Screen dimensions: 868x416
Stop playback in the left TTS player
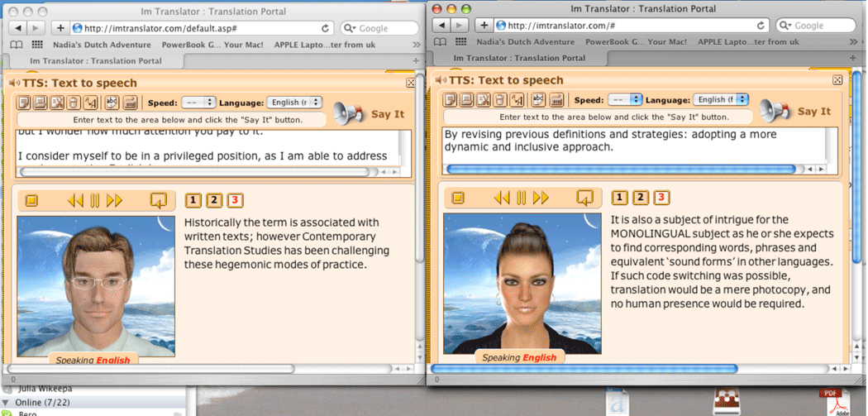point(31,200)
